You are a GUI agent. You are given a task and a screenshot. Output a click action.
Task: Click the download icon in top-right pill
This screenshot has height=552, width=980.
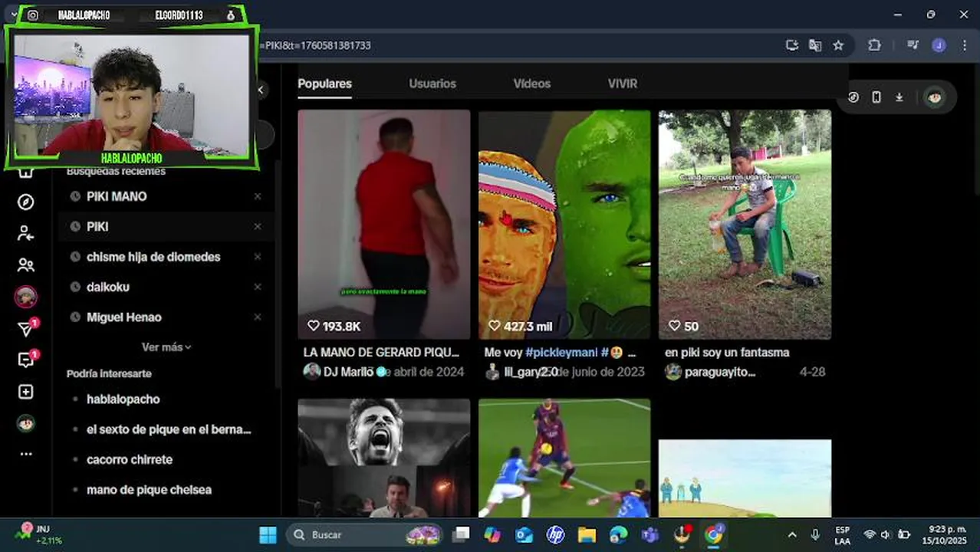899,97
